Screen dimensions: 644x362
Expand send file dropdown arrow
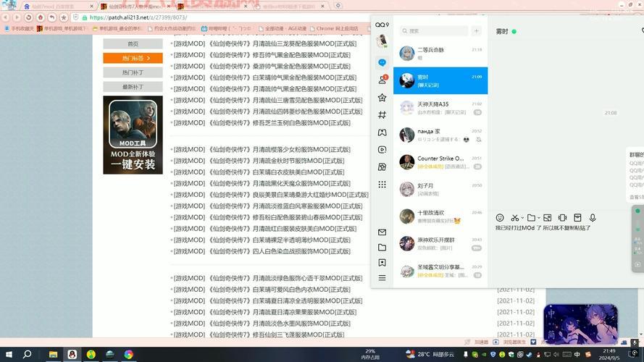pyautogui.click(x=538, y=218)
